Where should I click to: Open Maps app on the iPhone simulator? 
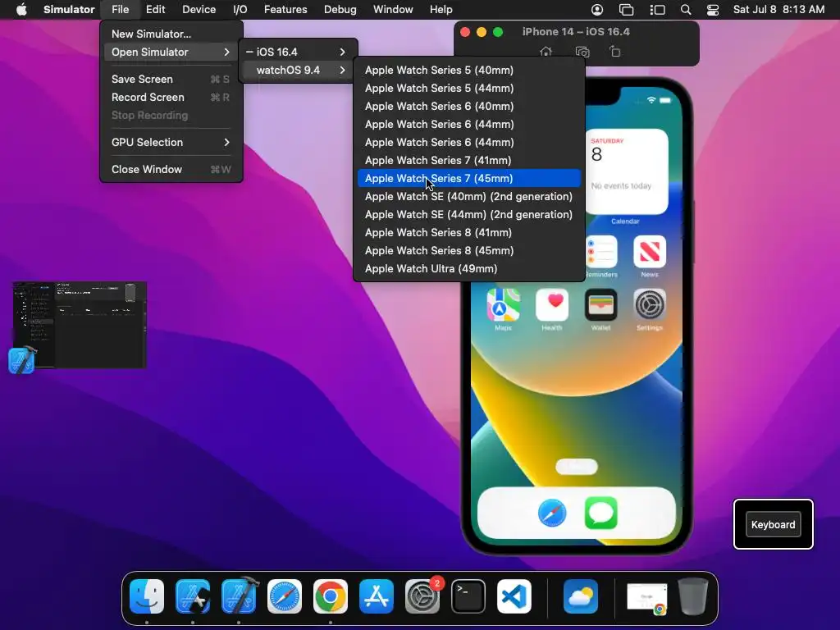pos(503,305)
